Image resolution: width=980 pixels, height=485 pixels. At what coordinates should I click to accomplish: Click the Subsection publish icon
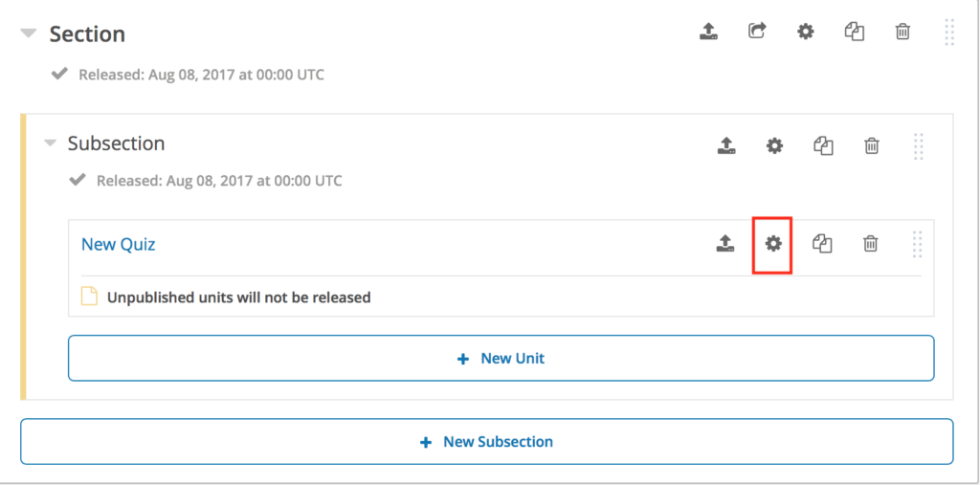pos(725,146)
